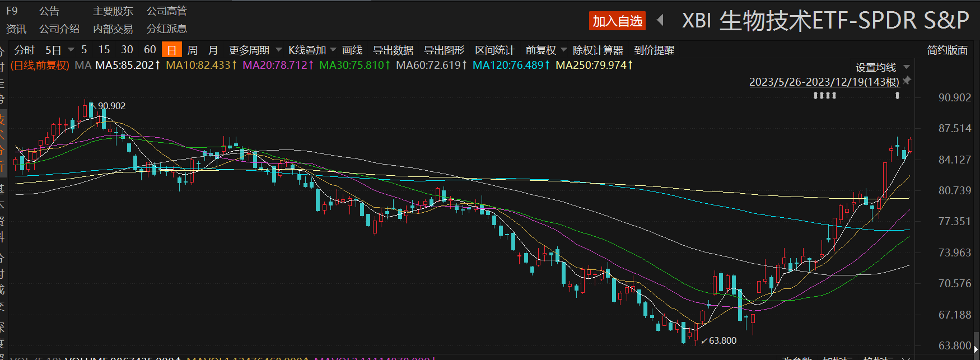Open the 主要股东 menu item

(x=113, y=11)
